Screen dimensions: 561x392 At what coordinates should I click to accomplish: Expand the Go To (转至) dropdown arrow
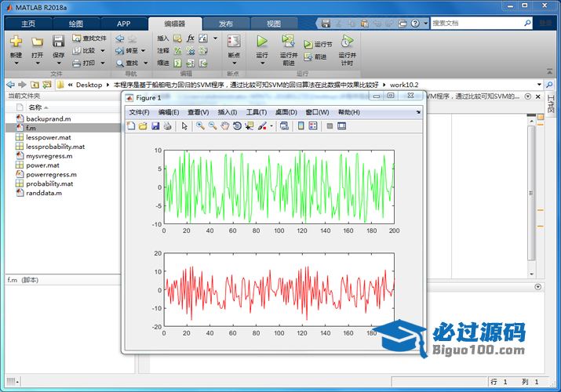(144, 51)
